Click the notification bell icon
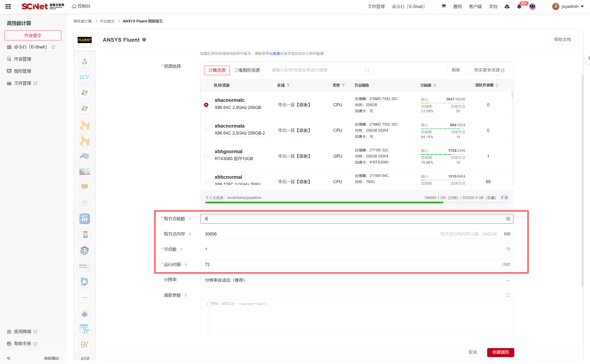 (x=519, y=7)
